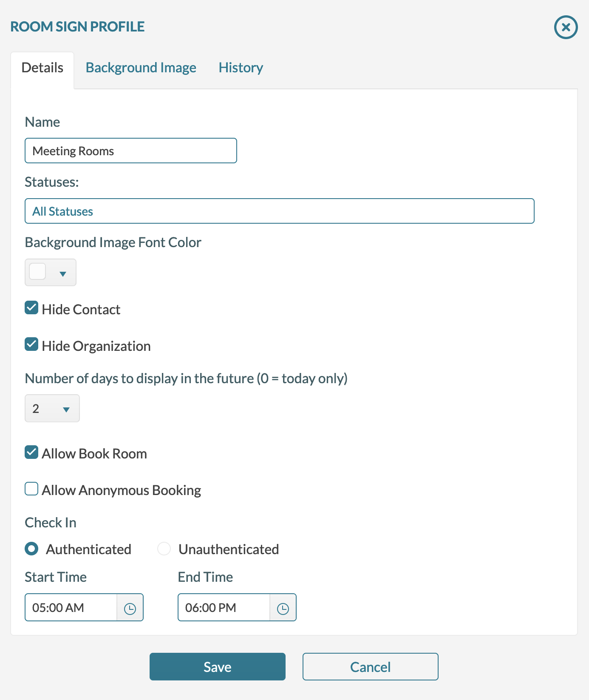Open the All Statuses selection field
The width and height of the screenshot is (589, 700).
click(279, 211)
